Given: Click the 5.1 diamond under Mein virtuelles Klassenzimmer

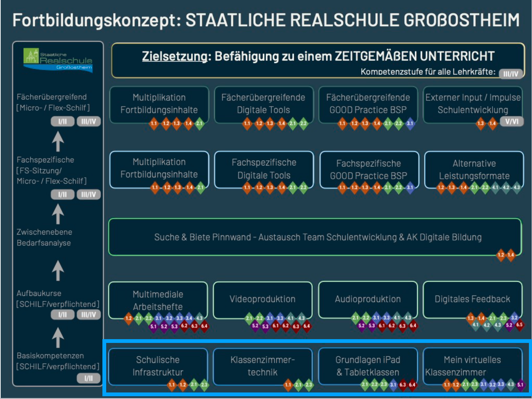Looking at the screenshot, I should click(x=520, y=385).
